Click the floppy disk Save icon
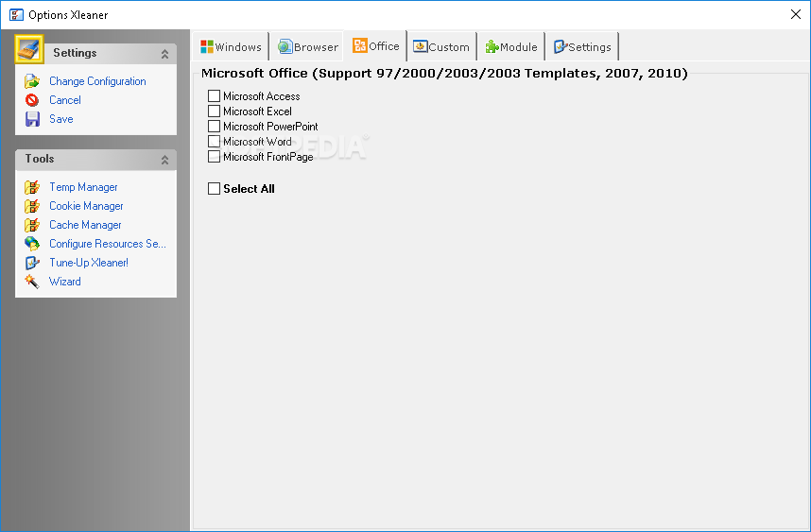The width and height of the screenshot is (811, 532). 32,119
